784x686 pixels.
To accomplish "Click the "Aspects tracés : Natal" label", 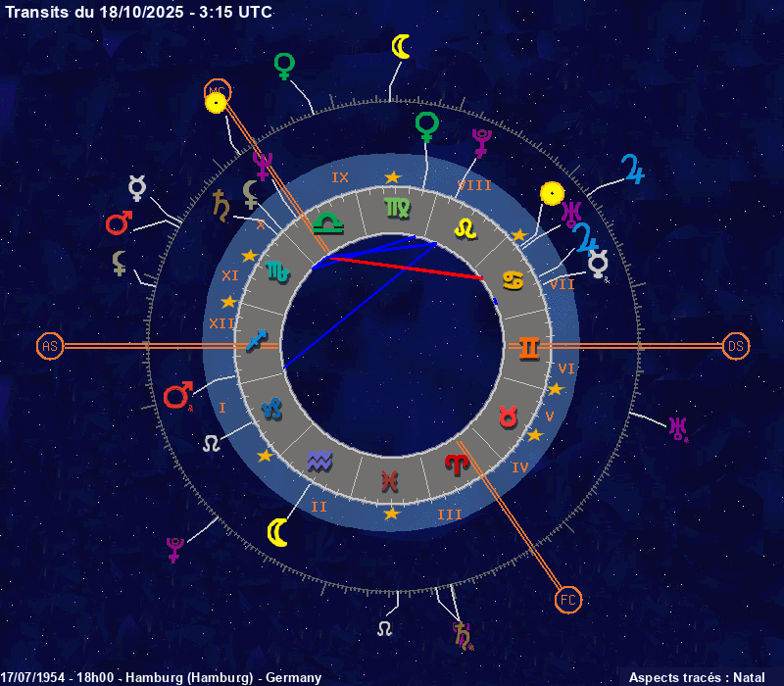I will point(696,677).
